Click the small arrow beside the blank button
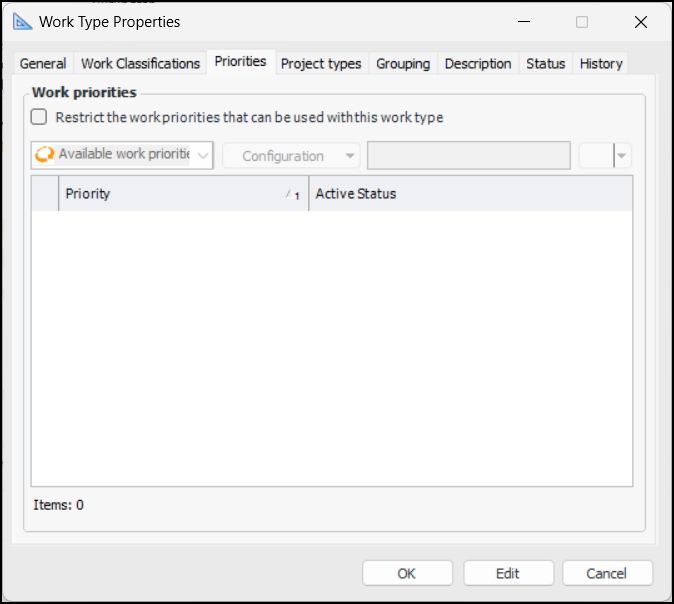674x604 pixels. pos(623,156)
